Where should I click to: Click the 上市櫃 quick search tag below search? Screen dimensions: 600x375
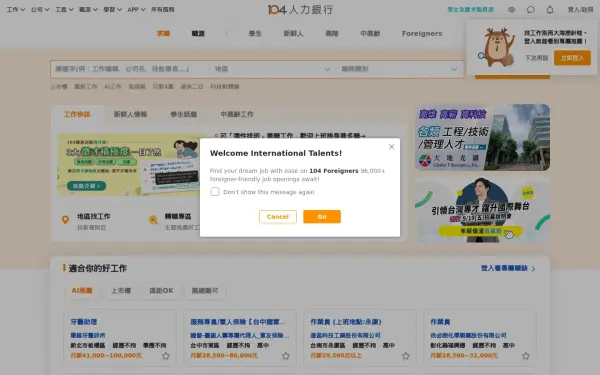click(59, 86)
